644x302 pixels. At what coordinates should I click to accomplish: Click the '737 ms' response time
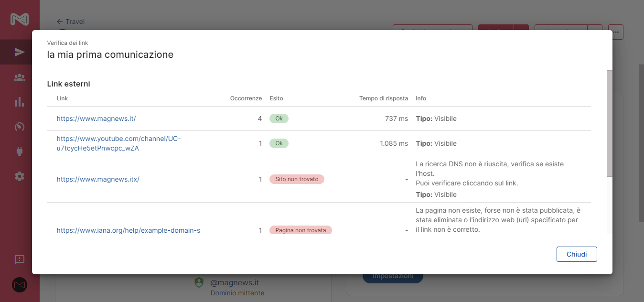tap(397, 119)
